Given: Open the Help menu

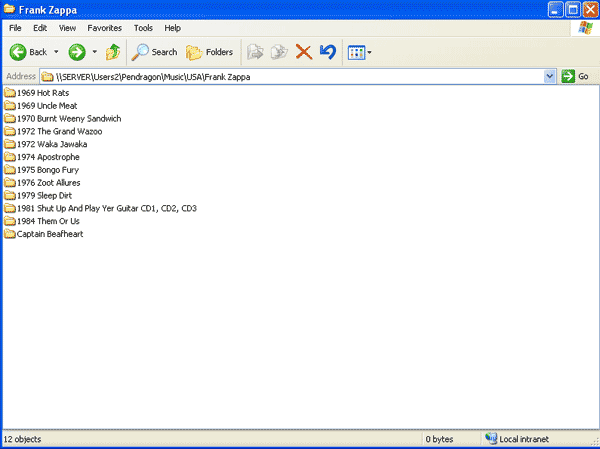Looking at the screenshot, I should click(173, 28).
